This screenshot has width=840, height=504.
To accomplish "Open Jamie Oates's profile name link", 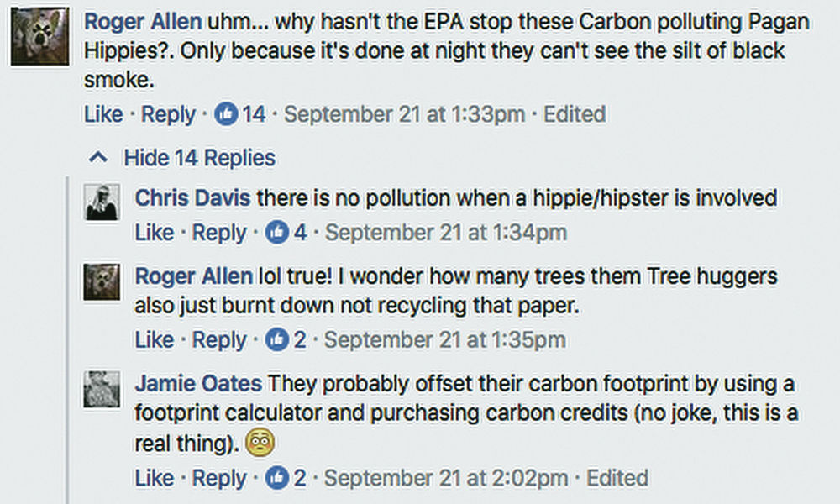I will click(198, 384).
